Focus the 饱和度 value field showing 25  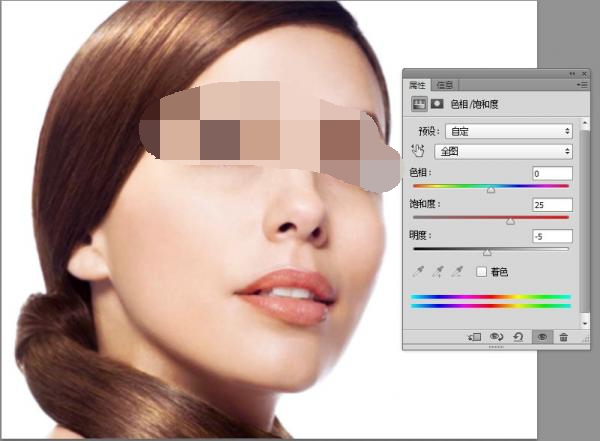pos(552,205)
